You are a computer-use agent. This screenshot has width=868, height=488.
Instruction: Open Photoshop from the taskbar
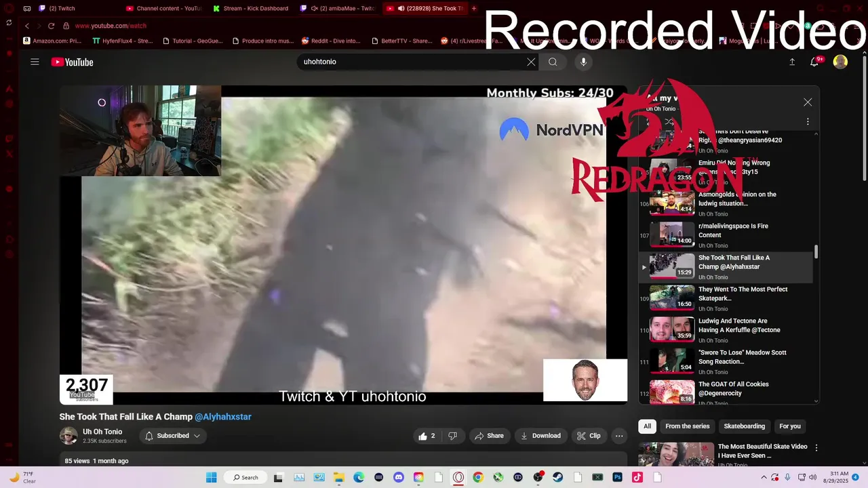tap(617, 477)
